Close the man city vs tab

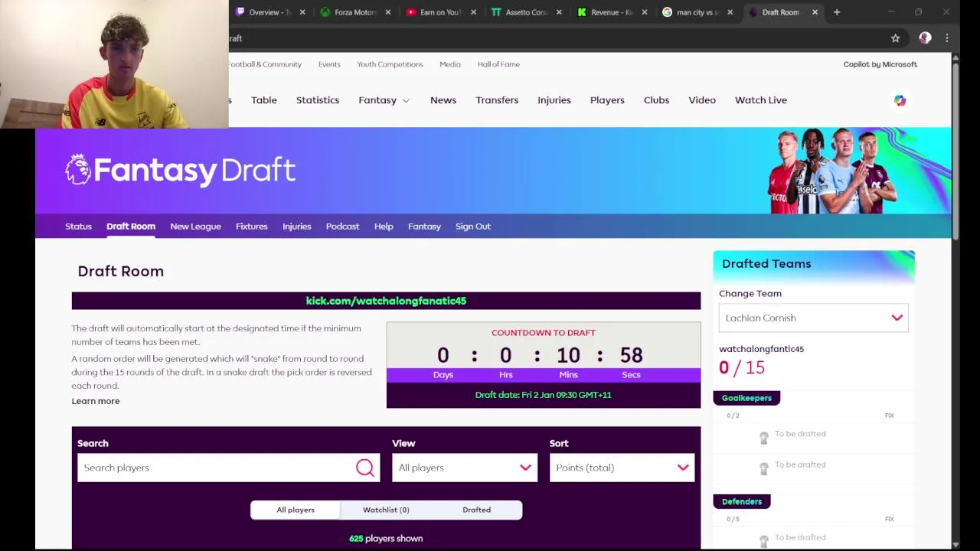pyautogui.click(x=730, y=12)
